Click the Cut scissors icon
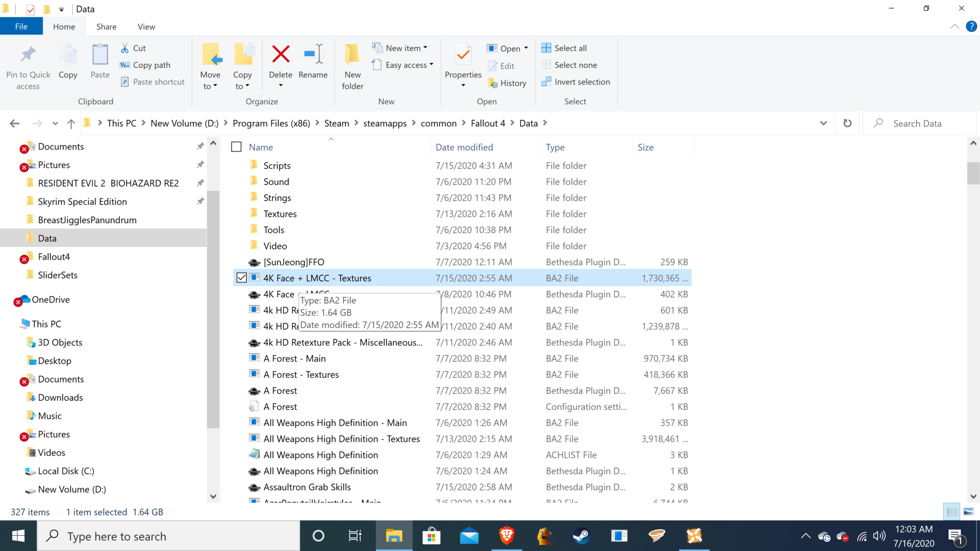980x551 pixels. click(x=125, y=48)
